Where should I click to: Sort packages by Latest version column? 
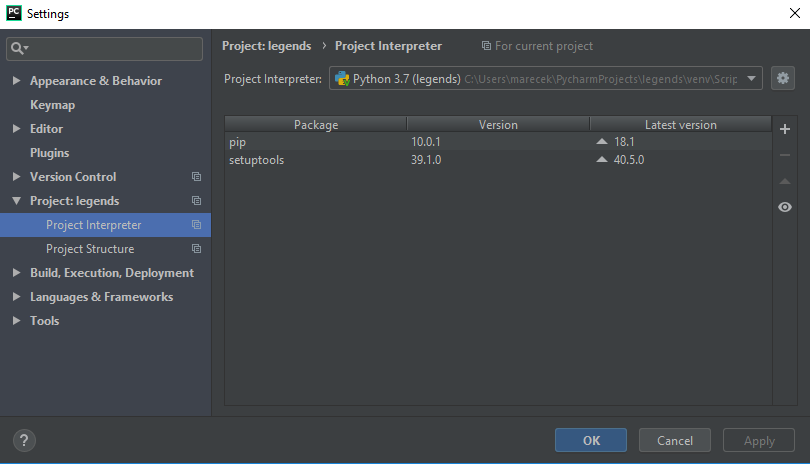[x=680, y=125]
